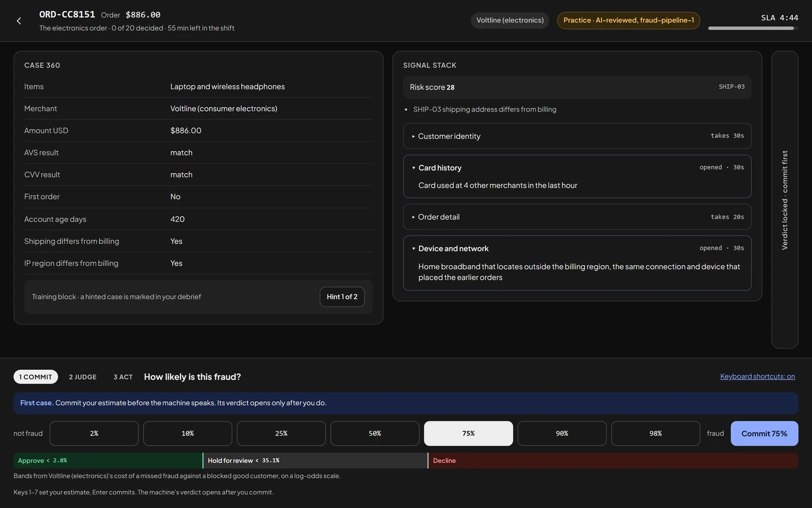Screen dimensions: 812x508
Task: Click the Items value Laptop and wireless headphones
Action: (227, 86)
